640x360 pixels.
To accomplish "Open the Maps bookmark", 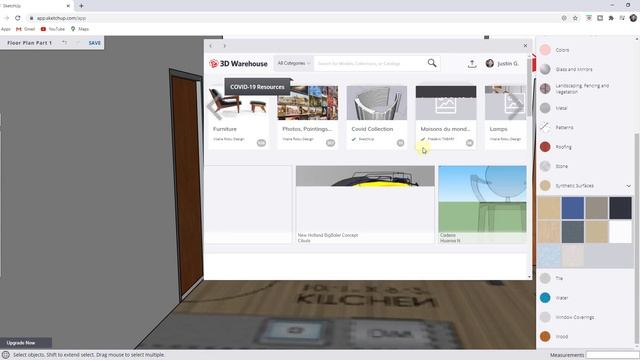I will click(x=80, y=29).
